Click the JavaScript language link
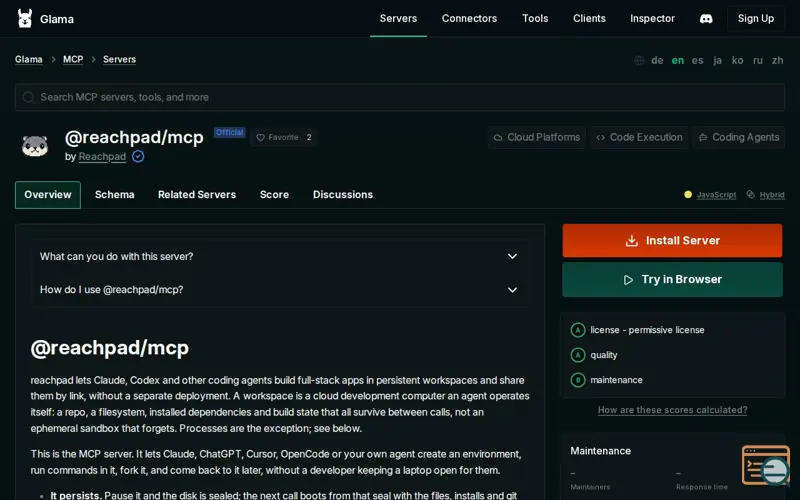Screen dimensions: 800x500 pos(716,195)
